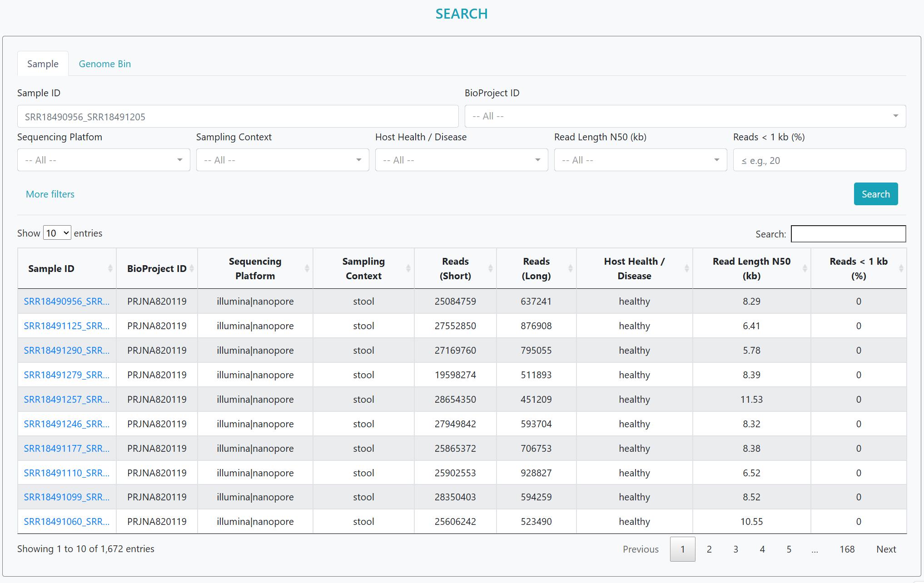The height and width of the screenshot is (583, 924).
Task: Sort by Sequencing Platform column
Action: click(x=255, y=268)
